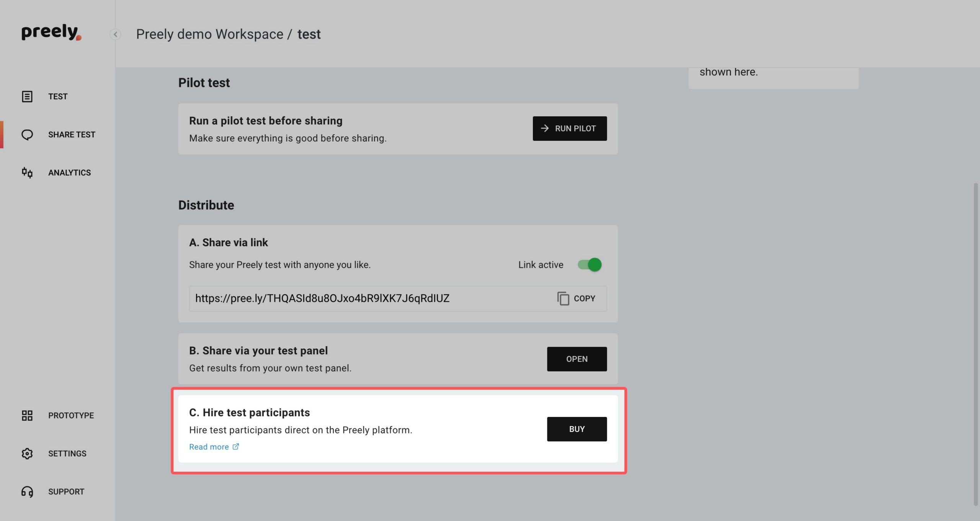Click the RUN PILOT button
The height and width of the screenshot is (521, 980).
coord(570,129)
